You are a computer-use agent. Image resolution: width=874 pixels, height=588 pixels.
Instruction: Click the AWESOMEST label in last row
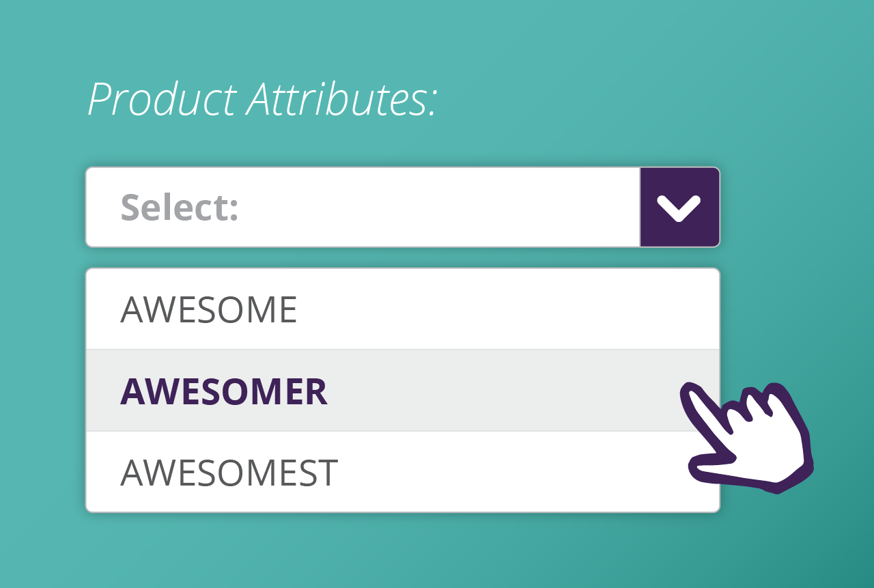229,473
